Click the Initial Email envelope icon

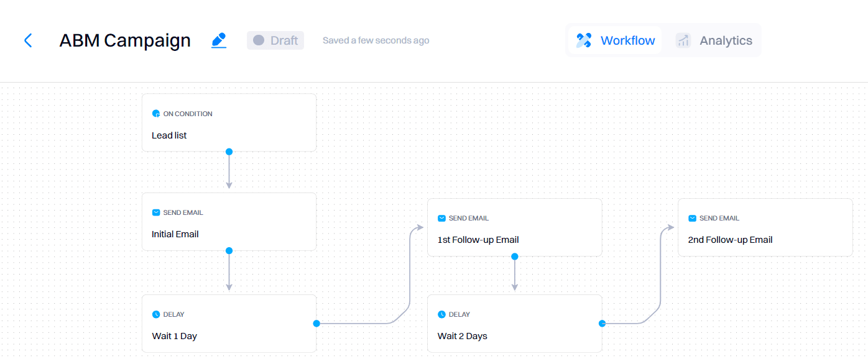[x=156, y=212]
